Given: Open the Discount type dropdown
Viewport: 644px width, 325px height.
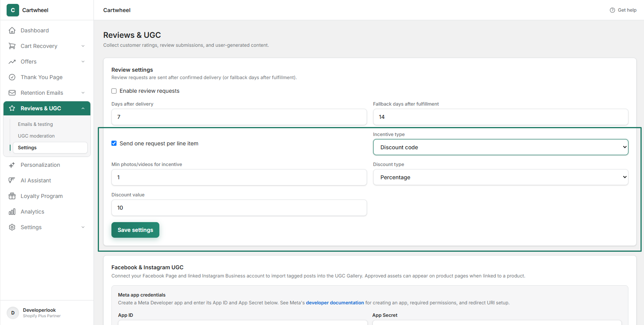Looking at the screenshot, I should point(501,177).
